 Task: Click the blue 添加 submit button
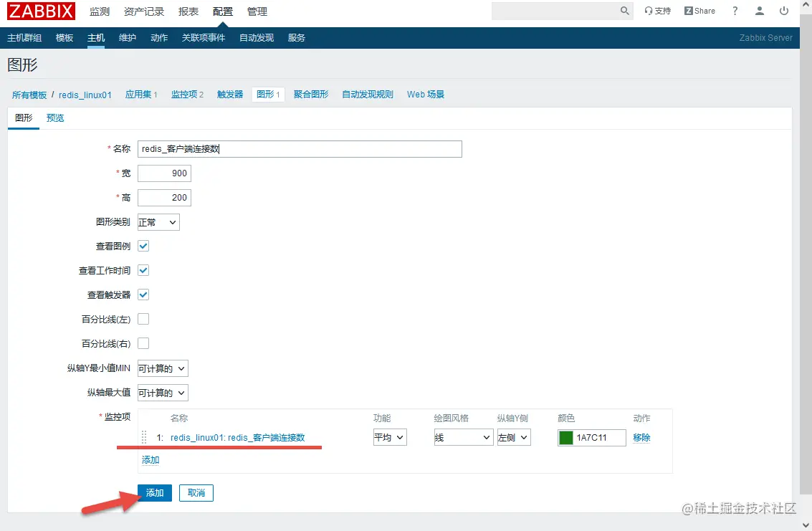tap(155, 493)
